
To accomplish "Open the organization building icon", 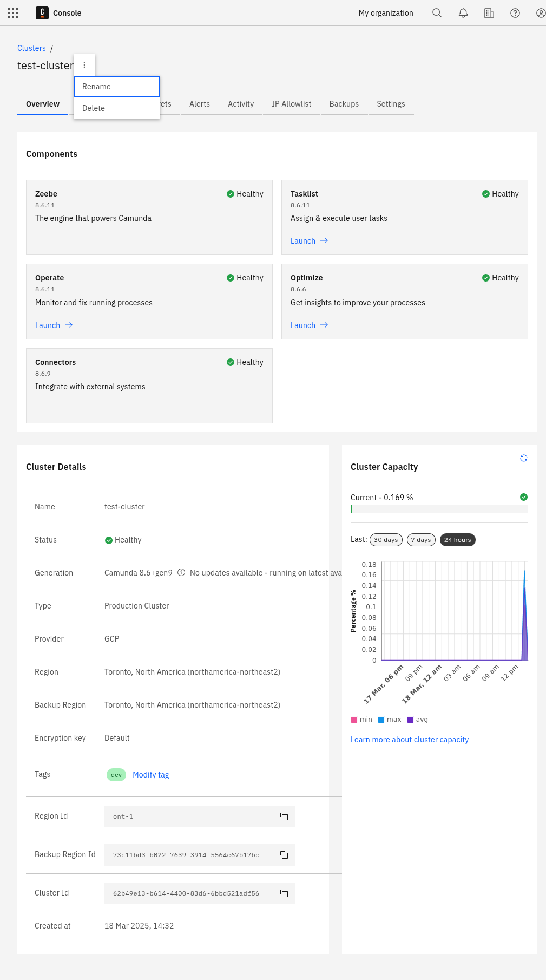I will coord(489,13).
